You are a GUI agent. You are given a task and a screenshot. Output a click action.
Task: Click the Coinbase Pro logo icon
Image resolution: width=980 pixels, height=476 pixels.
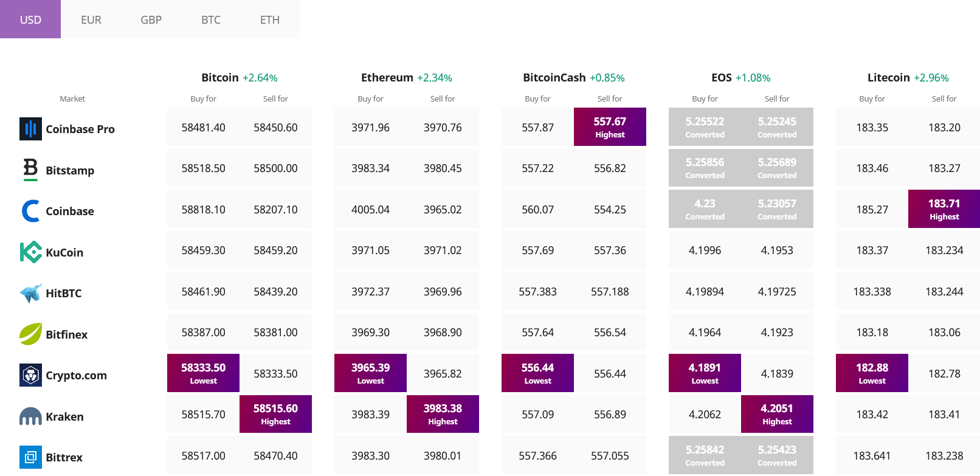(x=30, y=129)
